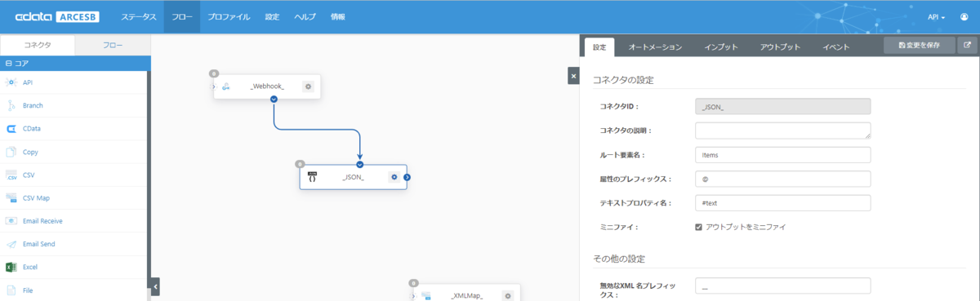The height and width of the screenshot is (301, 980).
Task: Select the CSV Map connector icon
Action: click(11, 197)
